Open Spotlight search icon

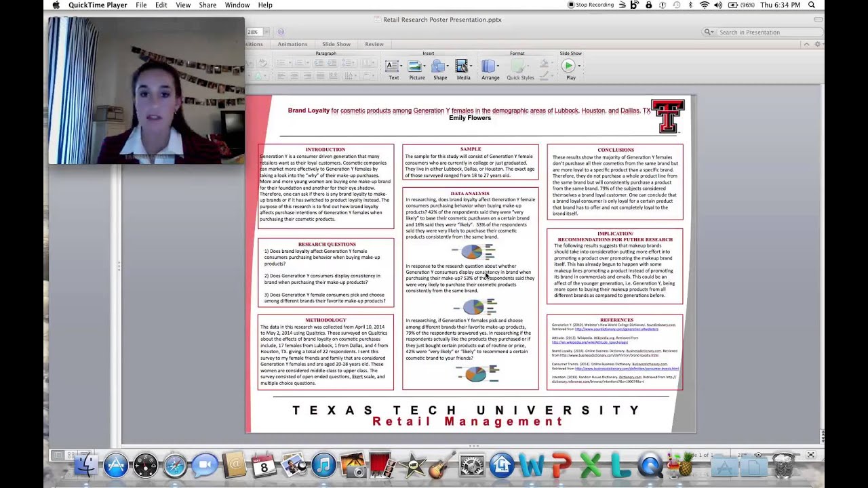[812, 5]
